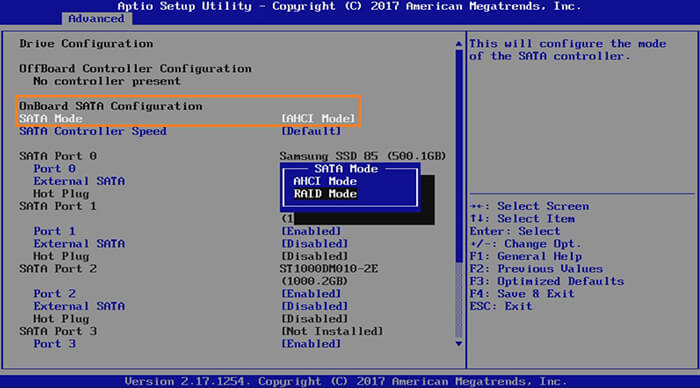The height and width of the screenshot is (388, 700).
Task: Click the Drive Configuration heading
Action: tap(86, 44)
